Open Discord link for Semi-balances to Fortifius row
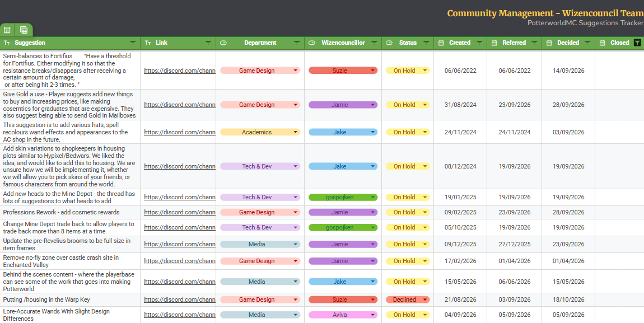 [180, 71]
